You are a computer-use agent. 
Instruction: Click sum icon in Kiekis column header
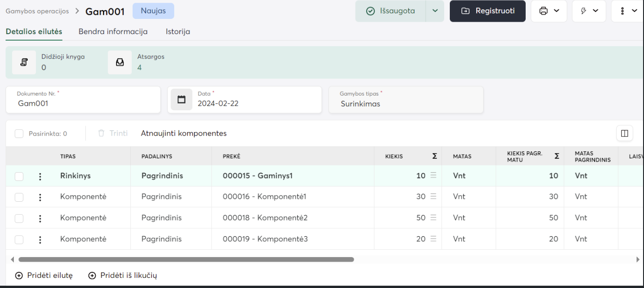[x=434, y=156]
